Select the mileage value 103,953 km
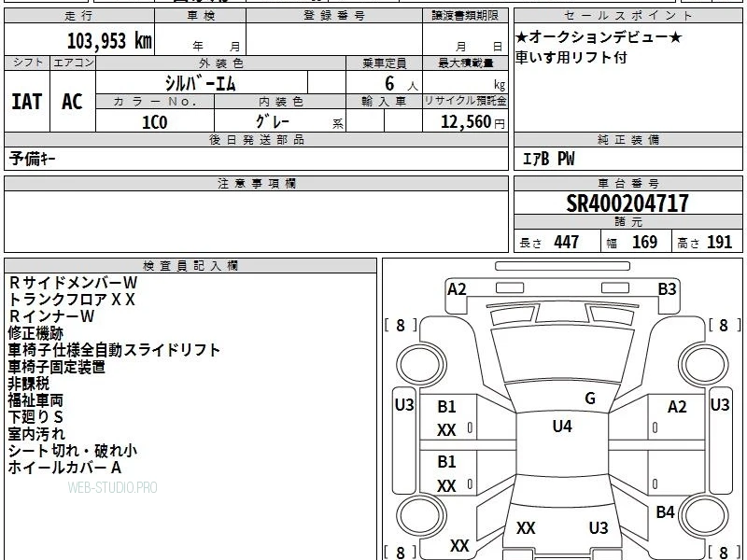The height and width of the screenshot is (560, 747). [109, 41]
